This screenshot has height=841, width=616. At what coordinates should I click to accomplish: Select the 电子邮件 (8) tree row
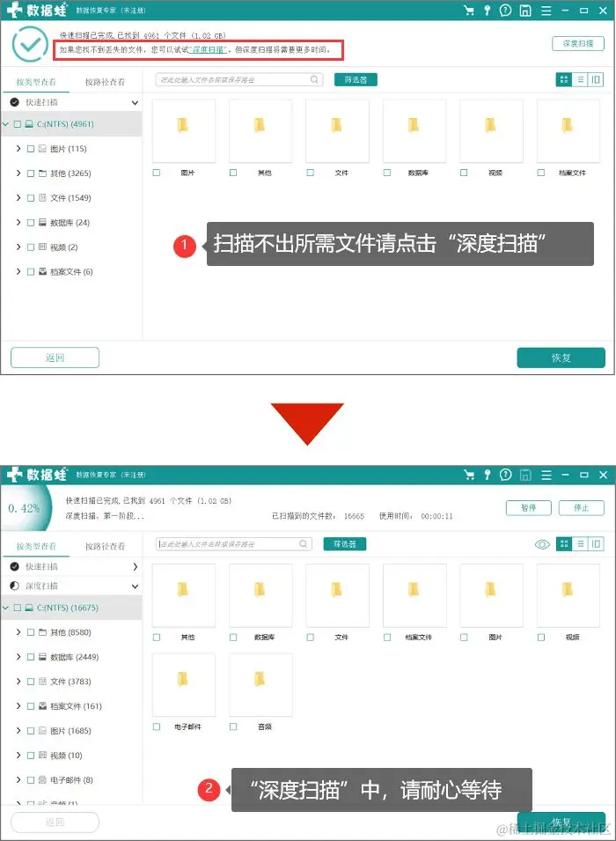click(72, 780)
